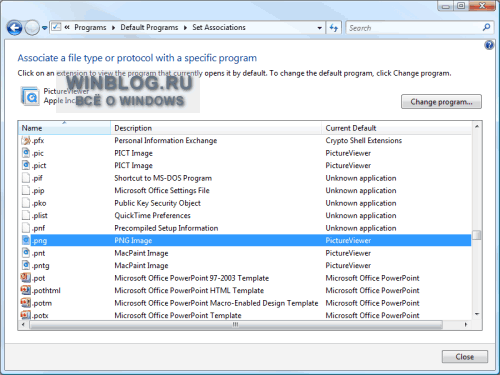The height and width of the screenshot is (375, 500).
Task: Select the .plist file icon
Action: (x=26, y=215)
